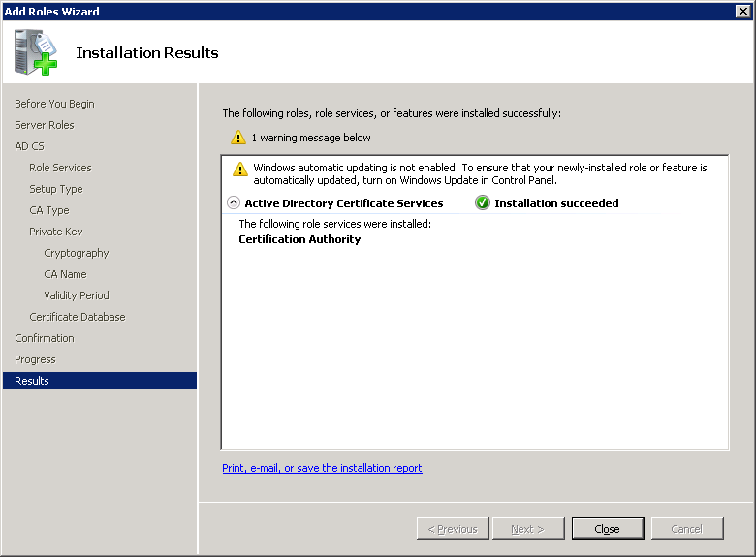756x557 pixels.
Task: Select the AD CS step
Action: (x=29, y=146)
